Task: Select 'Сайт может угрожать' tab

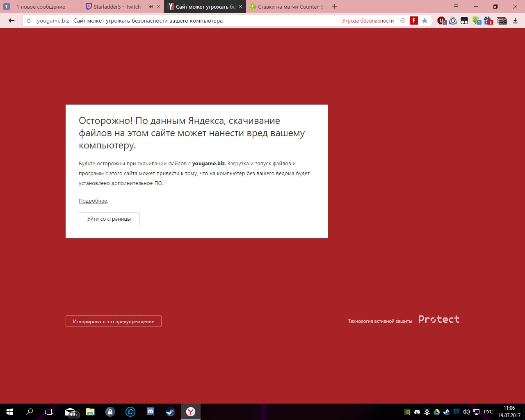Action: 205,7
